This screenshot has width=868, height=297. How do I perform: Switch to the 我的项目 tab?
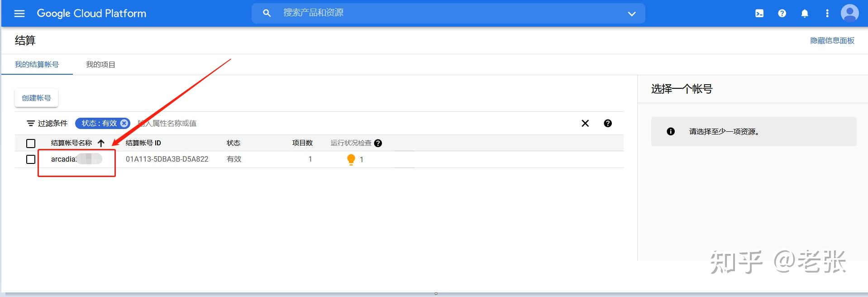(100, 65)
